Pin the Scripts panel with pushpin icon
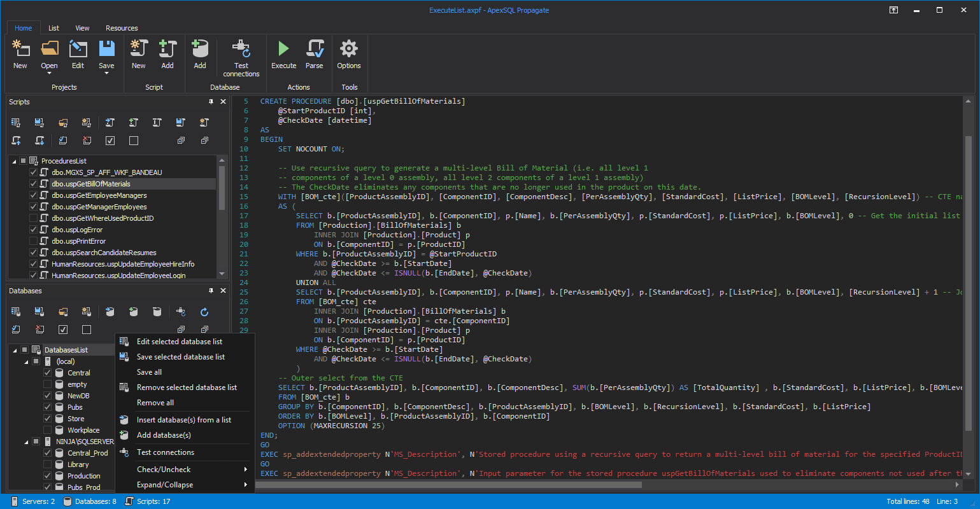 click(211, 102)
